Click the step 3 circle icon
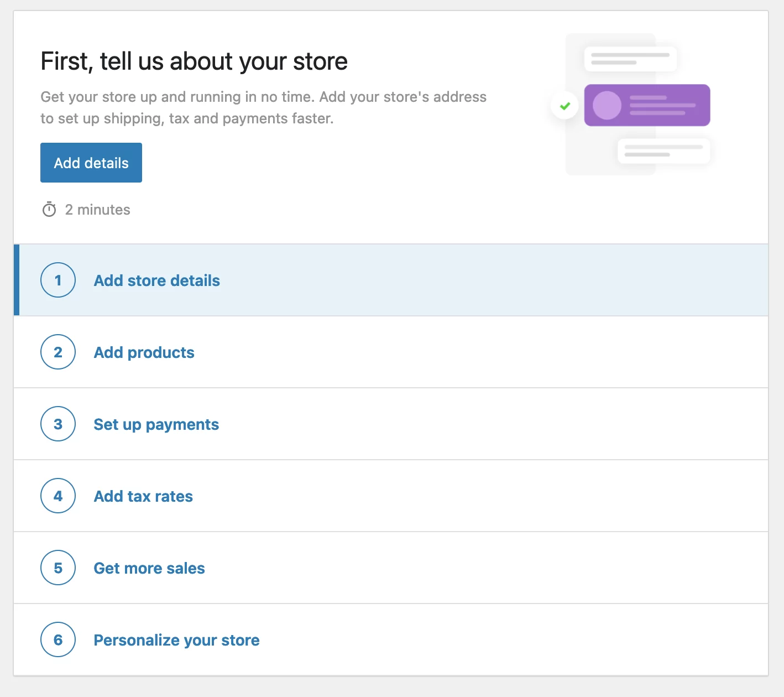The image size is (784, 697). (58, 424)
